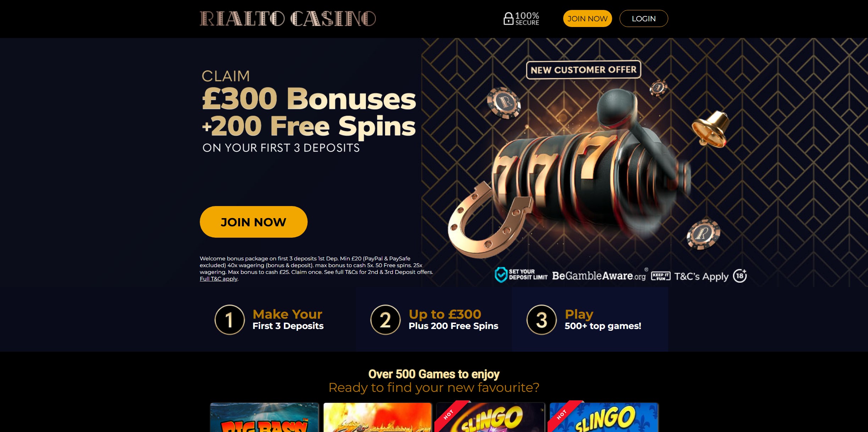Screen dimensions: 868x432
Task: Click the New Customer Offer badge
Action: pyautogui.click(x=583, y=70)
